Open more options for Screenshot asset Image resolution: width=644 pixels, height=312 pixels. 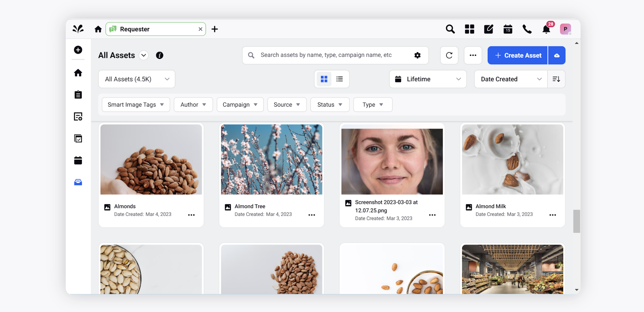[432, 215]
